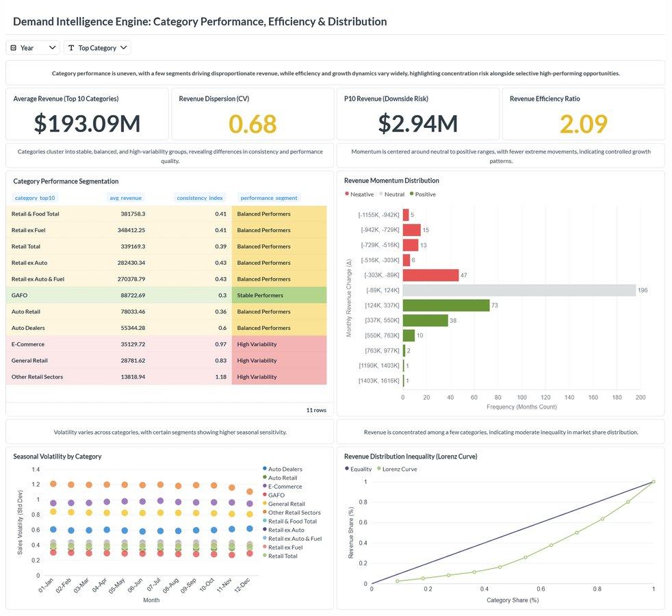Toggle Retail ex Fuel in volatility legend

pos(283,548)
